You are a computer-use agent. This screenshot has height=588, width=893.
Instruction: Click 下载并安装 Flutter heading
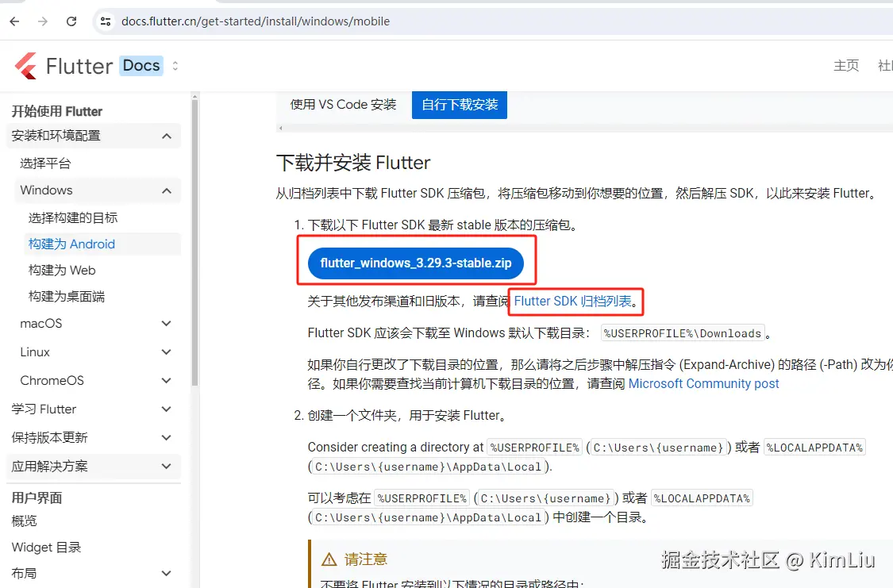(x=353, y=163)
